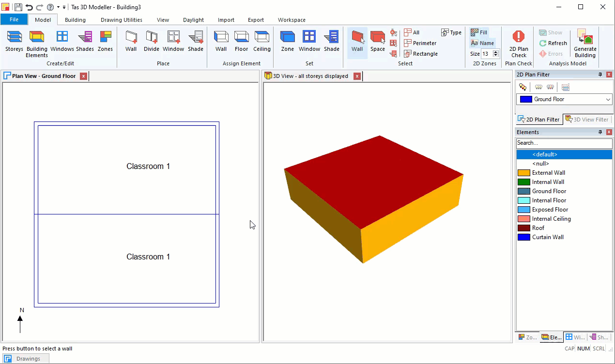The width and height of the screenshot is (615, 364).
Task: Activate the Set Shade tool
Action: [332, 41]
